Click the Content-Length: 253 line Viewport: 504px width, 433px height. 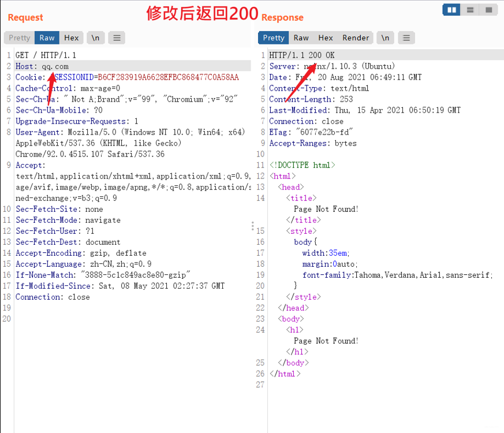311,99
